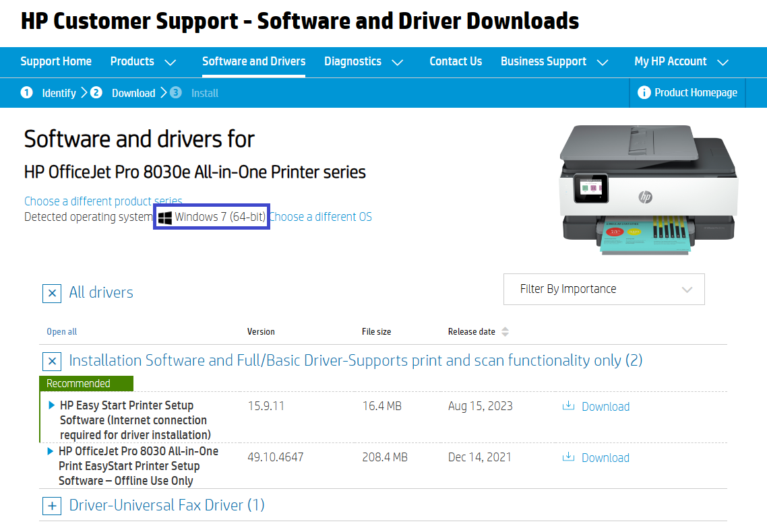Click the Install step in the progress bar
Image resolution: width=767 pixels, height=532 pixels.
click(205, 93)
